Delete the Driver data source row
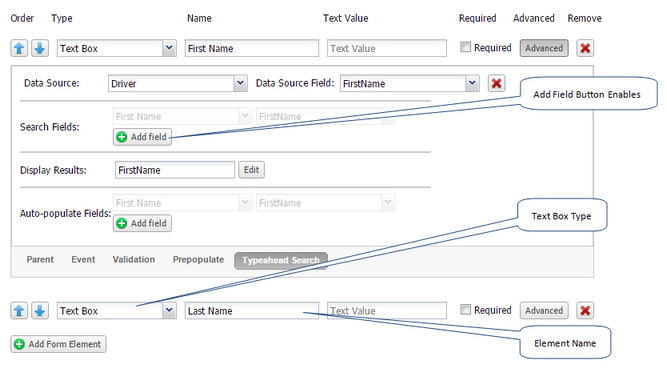Image resolution: width=667 pixels, height=373 pixels. (496, 83)
